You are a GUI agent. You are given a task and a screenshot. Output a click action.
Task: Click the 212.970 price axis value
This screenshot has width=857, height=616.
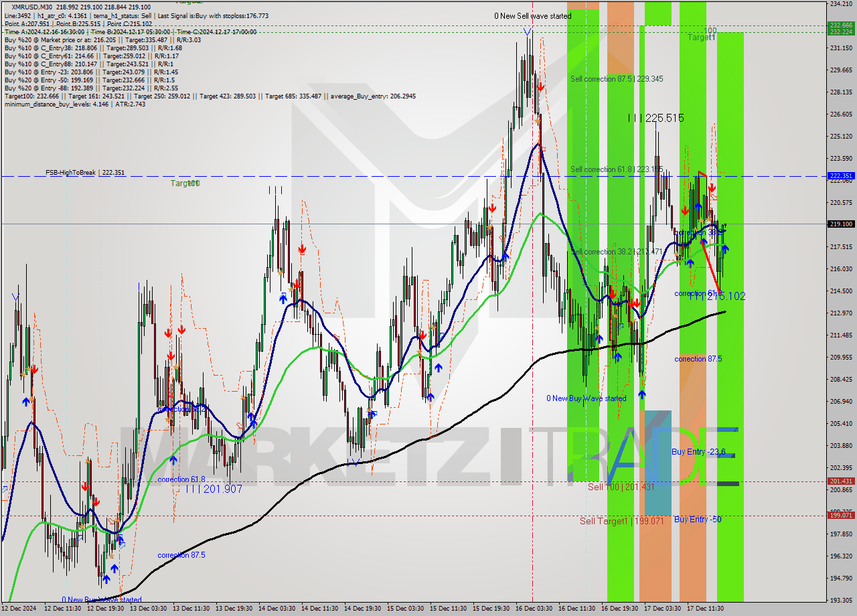click(x=840, y=313)
